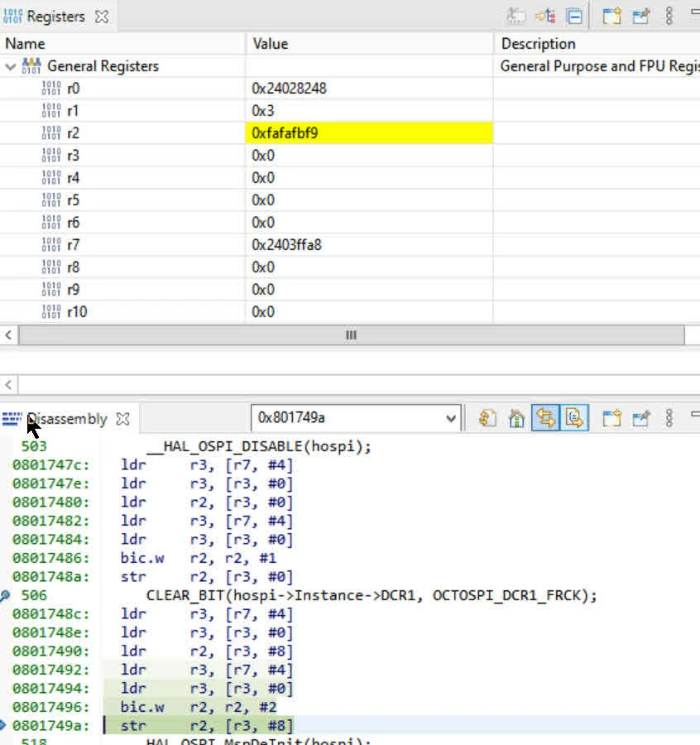Open new Disassembly view icon
Image resolution: width=700 pixels, height=745 pixels.
611,418
